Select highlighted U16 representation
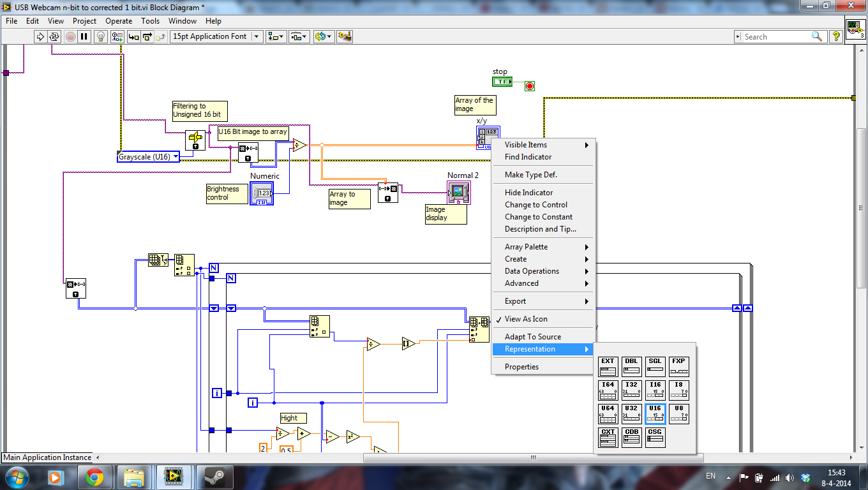 655,414
